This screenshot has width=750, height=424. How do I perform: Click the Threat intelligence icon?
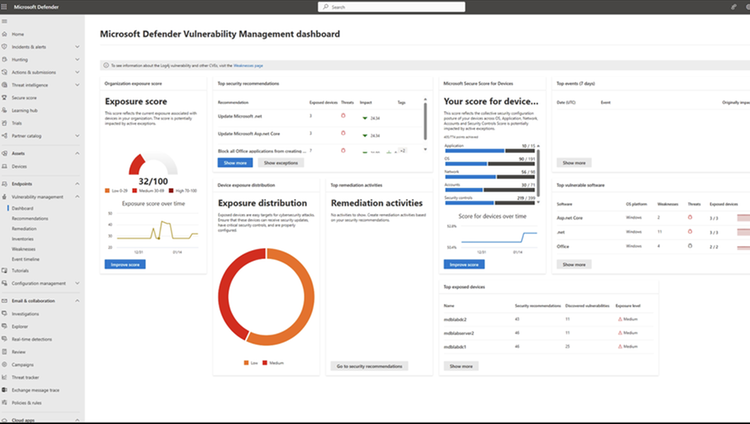point(4,85)
